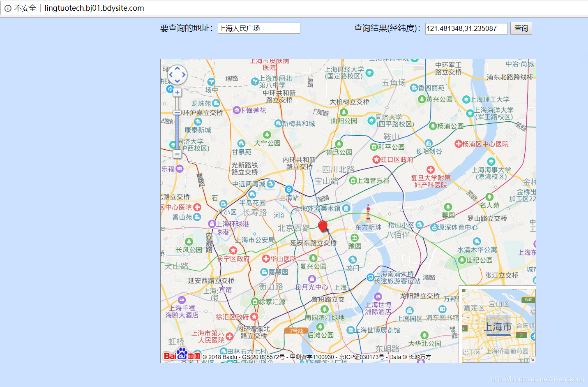The width and height of the screenshot is (588, 387).
Task: Click the 长阳创谷 building icon
Action: 429,143
